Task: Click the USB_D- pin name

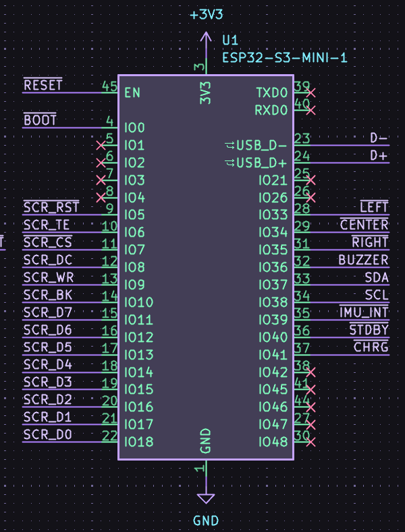Action: click(261, 146)
